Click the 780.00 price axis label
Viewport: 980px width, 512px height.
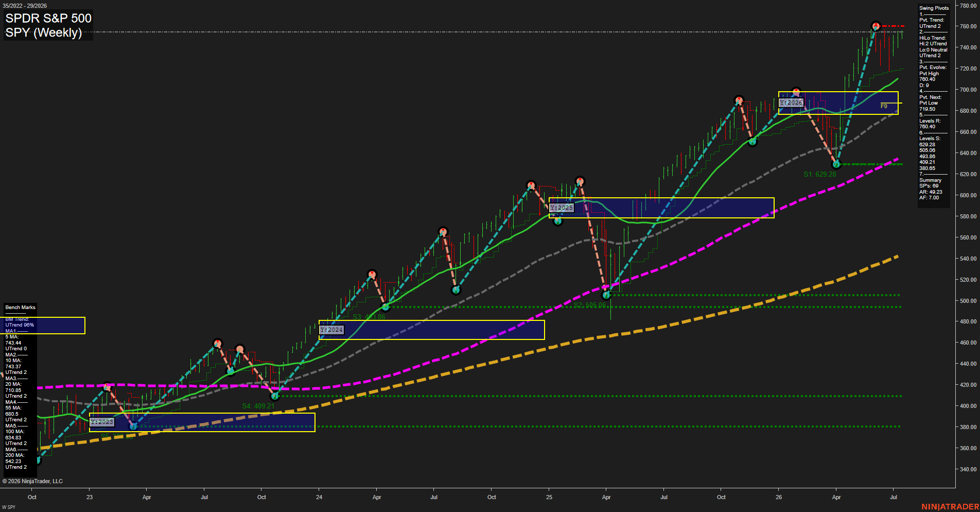pyautogui.click(x=968, y=6)
